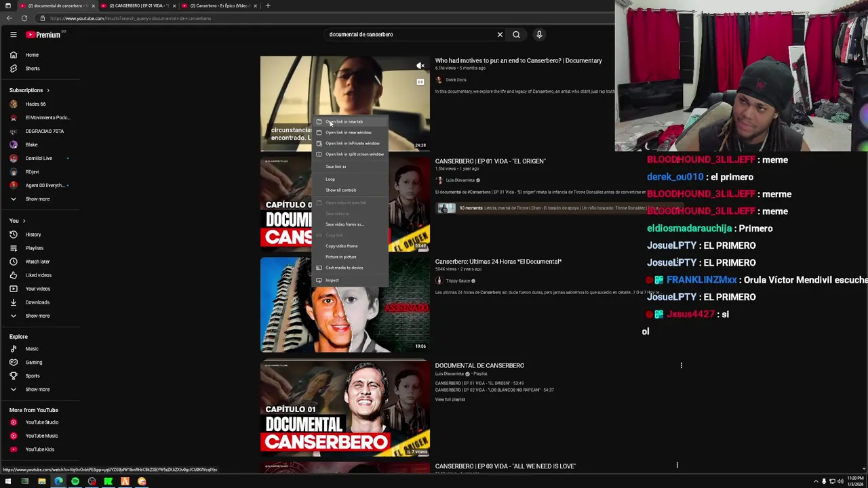Choose Open link in new tab

click(x=350, y=122)
